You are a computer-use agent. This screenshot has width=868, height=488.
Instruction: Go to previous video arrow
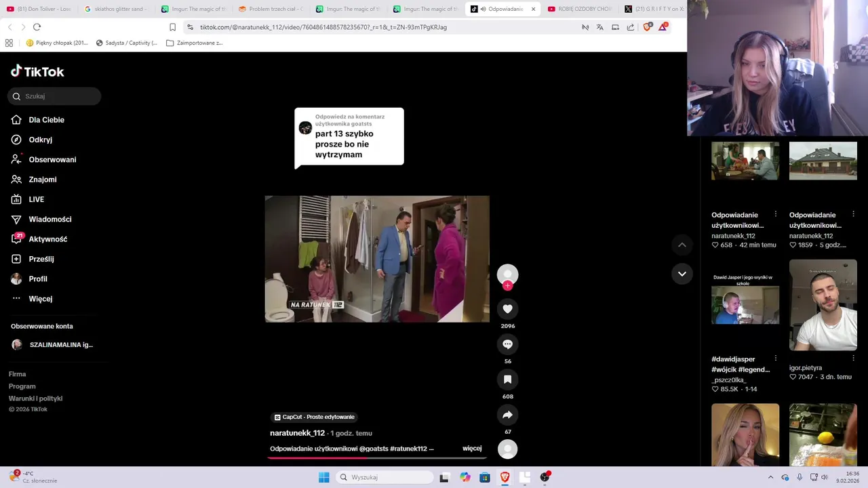(682, 245)
